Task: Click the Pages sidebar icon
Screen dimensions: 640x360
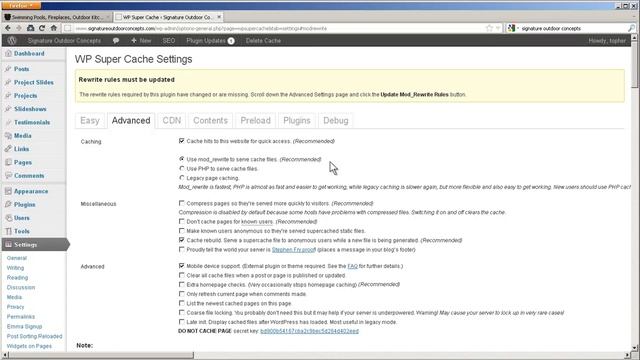Action: 8,162
